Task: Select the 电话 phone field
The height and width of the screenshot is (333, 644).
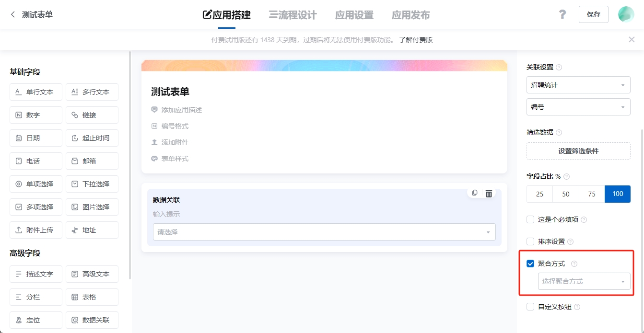Action: click(x=35, y=161)
